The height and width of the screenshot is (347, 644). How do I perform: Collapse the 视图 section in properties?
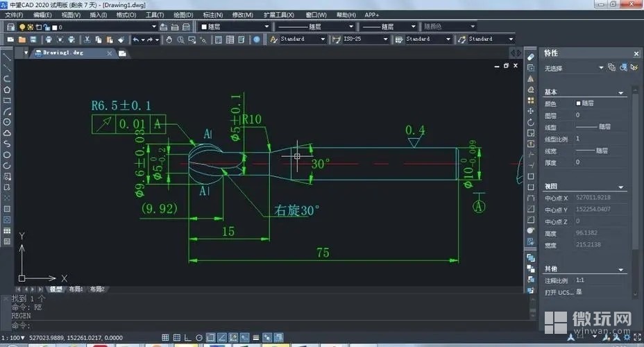[x=620, y=187]
